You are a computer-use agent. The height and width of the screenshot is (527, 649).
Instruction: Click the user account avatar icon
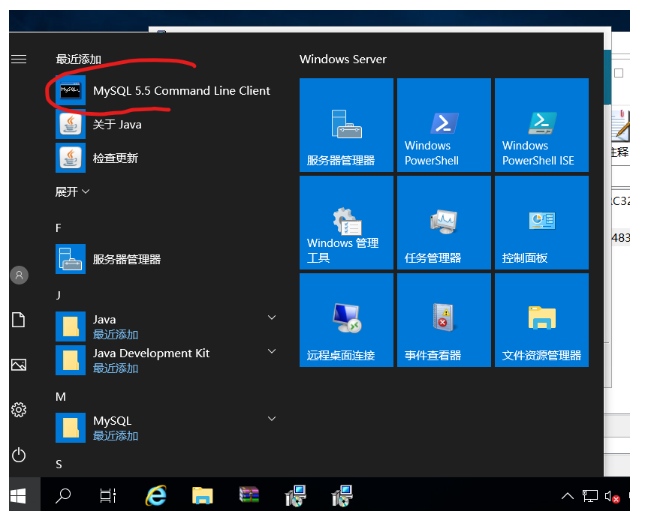pos(19,275)
